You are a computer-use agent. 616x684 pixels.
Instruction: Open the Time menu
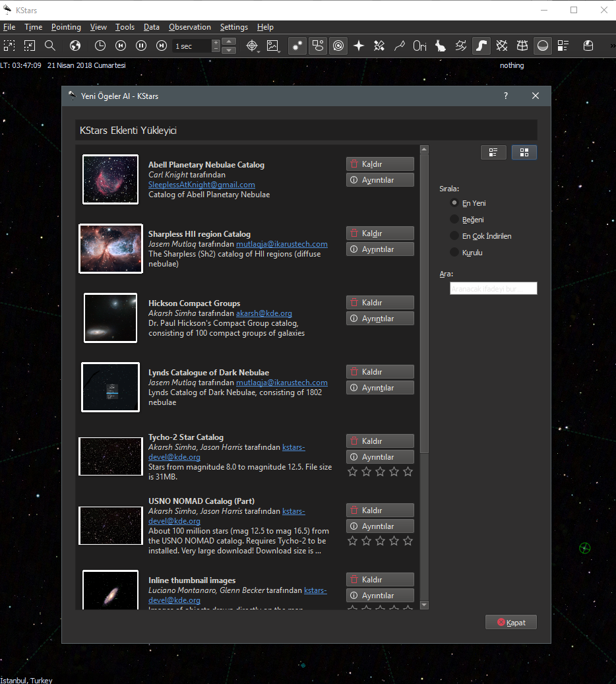[x=33, y=27]
